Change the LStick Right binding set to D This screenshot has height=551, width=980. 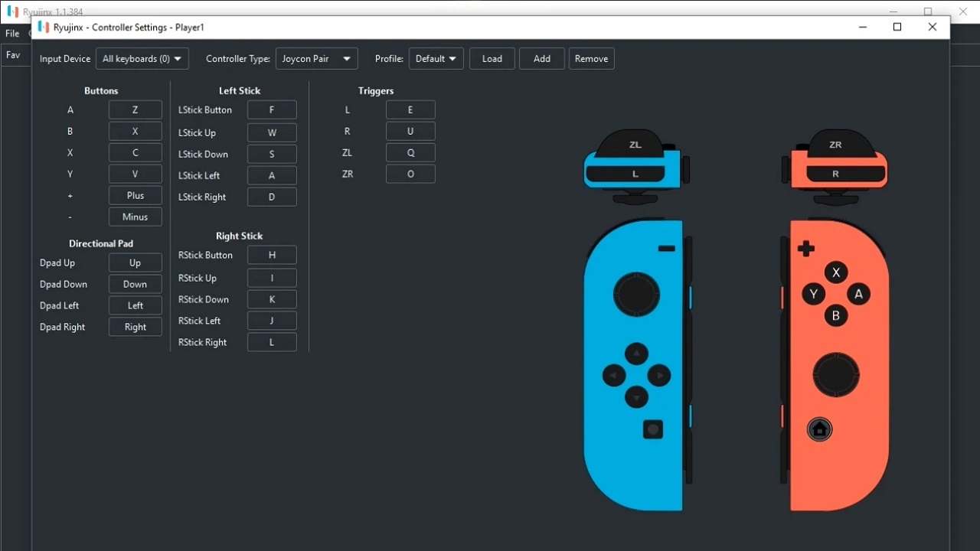pos(272,197)
